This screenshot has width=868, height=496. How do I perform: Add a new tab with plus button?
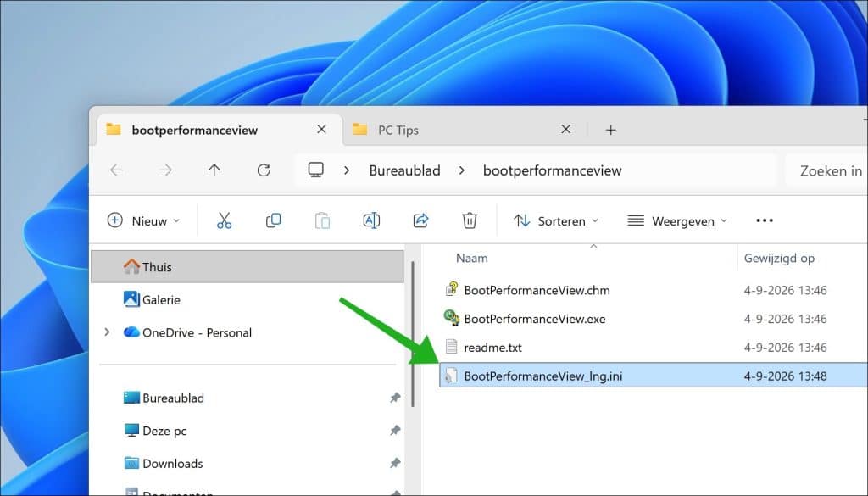point(610,130)
